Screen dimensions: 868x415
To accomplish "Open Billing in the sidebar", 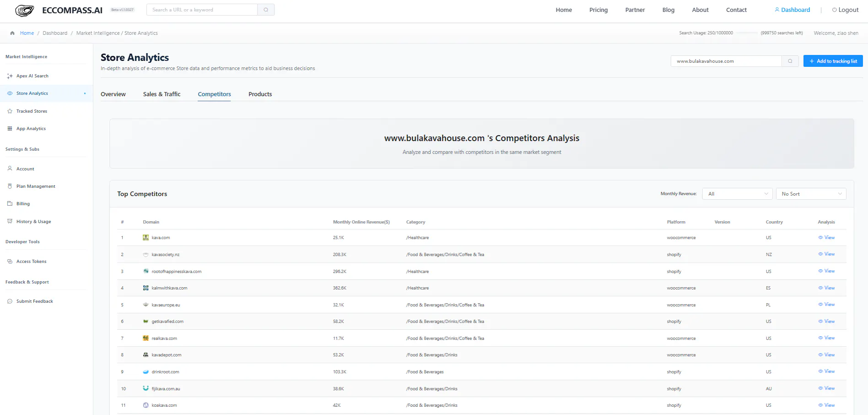I will (23, 204).
